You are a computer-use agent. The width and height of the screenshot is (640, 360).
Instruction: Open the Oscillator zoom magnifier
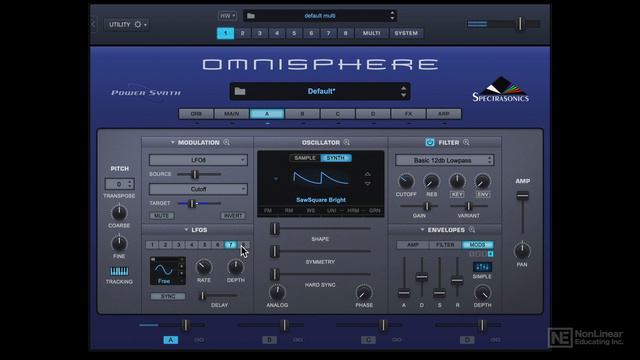pos(347,142)
